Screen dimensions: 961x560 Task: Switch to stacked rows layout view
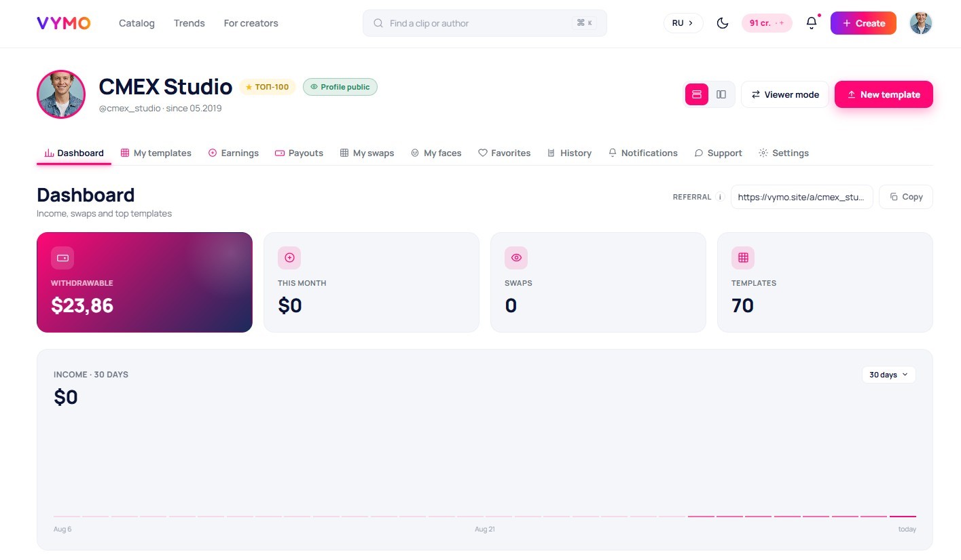pyautogui.click(x=697, y=94)
